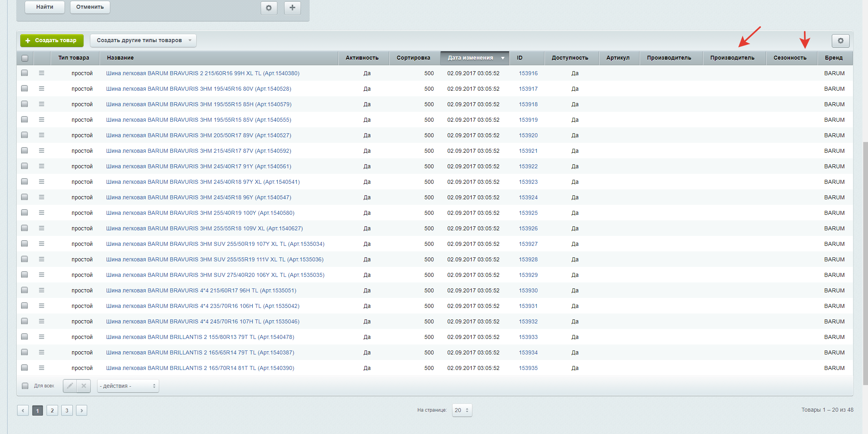The width and height of the screenshot is (868, 434).
Task: Check the box for product 153916
Action: point(25,73)
